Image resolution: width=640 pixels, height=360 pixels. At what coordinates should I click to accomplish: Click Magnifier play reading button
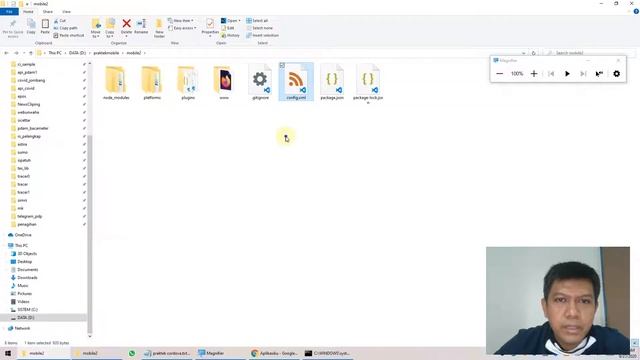point(567,73)
